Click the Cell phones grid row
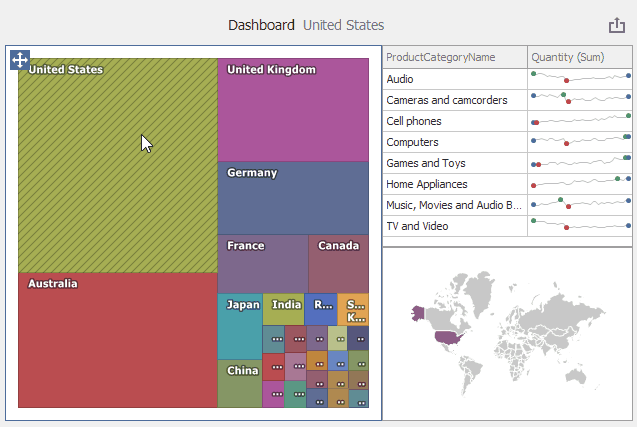The image size is (637, 427). pos(454,121)
